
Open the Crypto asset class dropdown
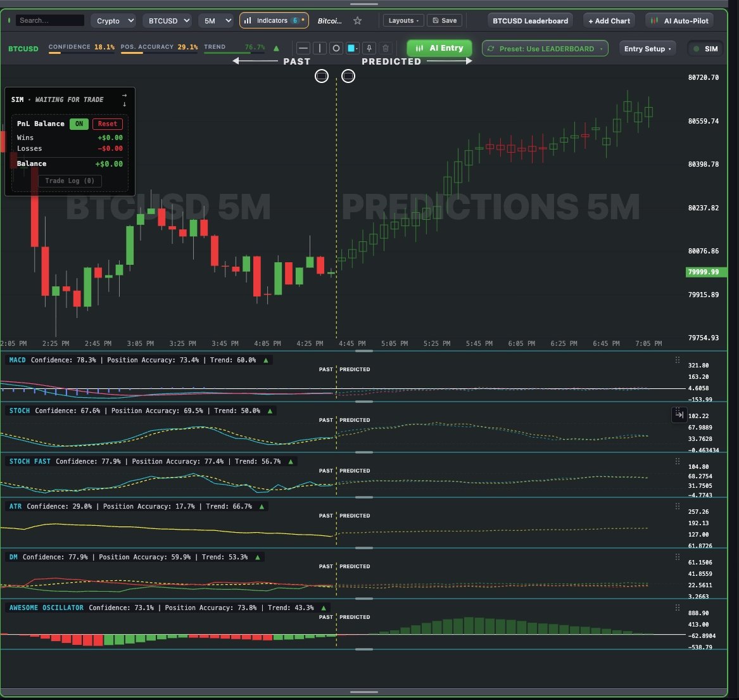tap(114, 21)
